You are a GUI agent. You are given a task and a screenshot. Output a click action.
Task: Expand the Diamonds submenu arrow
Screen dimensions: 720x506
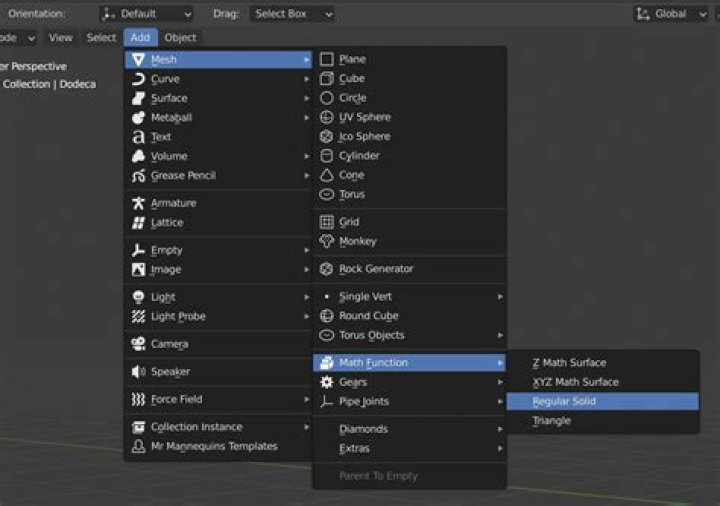[500, 429]
